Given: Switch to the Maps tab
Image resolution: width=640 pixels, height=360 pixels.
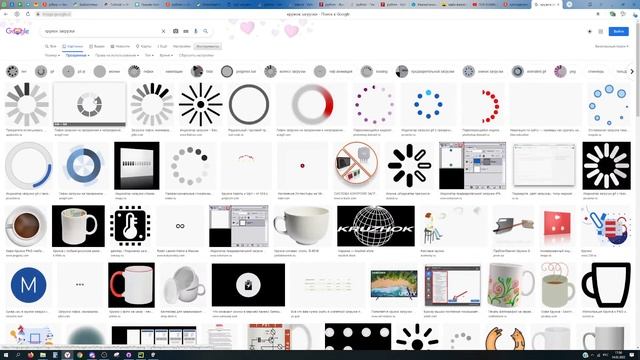Looking at the screenshot, I should [x=144, y=46].
